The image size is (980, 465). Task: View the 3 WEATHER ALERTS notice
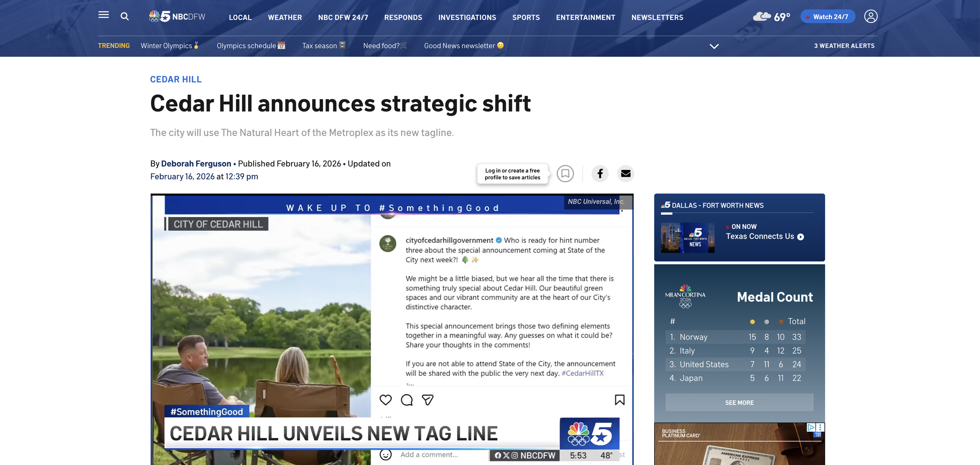(x=844, y=46)
